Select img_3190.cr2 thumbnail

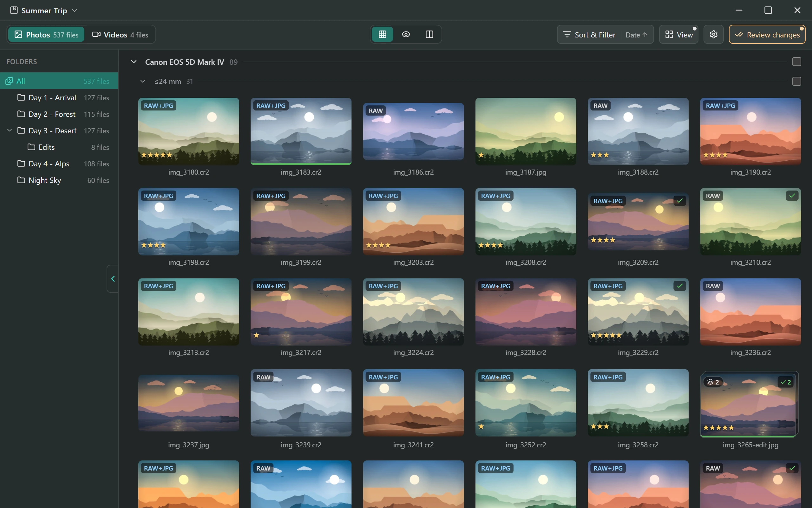[x=750, y=131]
